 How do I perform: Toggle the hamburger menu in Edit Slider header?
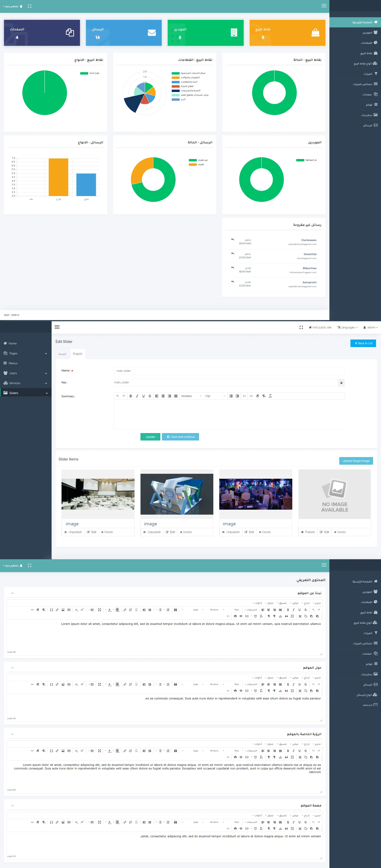coord(57,327)
